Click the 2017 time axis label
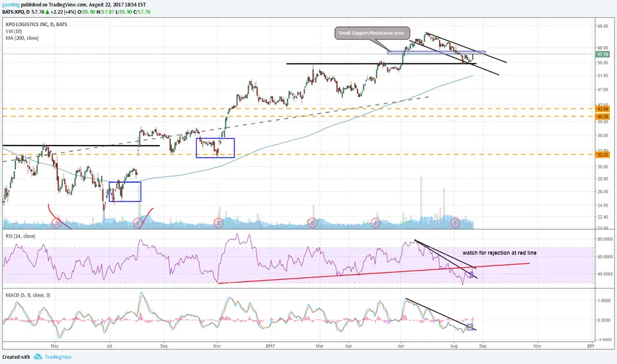The height and width of the screenshot is (364, 617). point(270,346)
